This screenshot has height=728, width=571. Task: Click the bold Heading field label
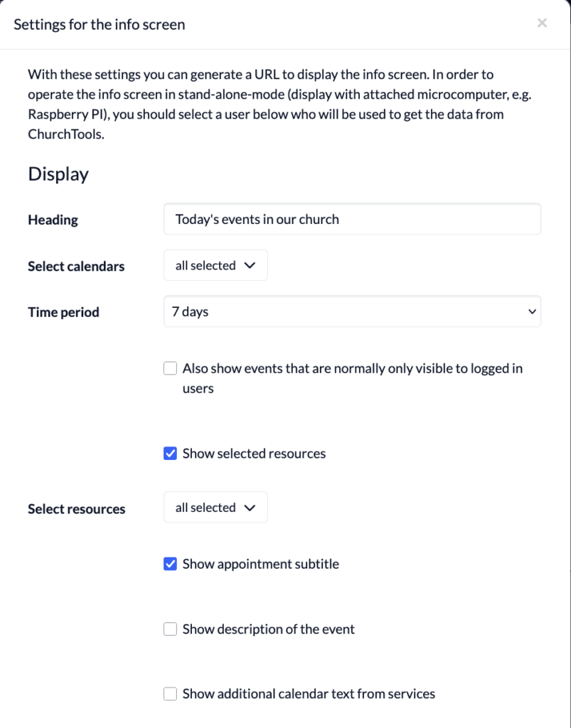53,220
